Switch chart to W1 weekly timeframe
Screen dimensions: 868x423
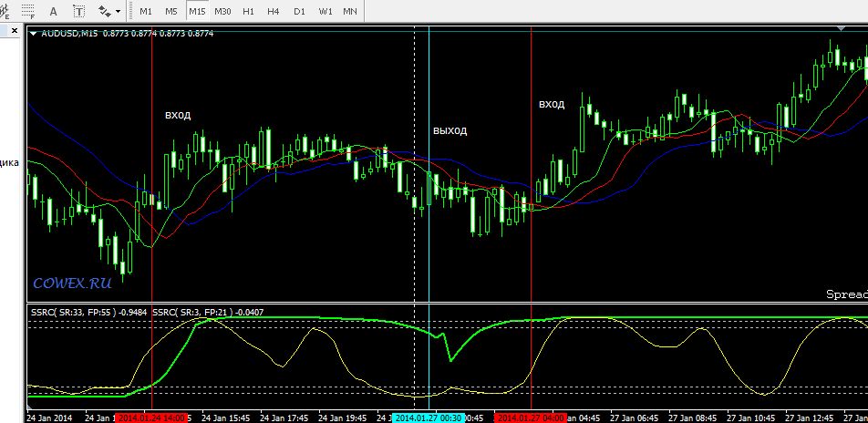coord(325,11)
